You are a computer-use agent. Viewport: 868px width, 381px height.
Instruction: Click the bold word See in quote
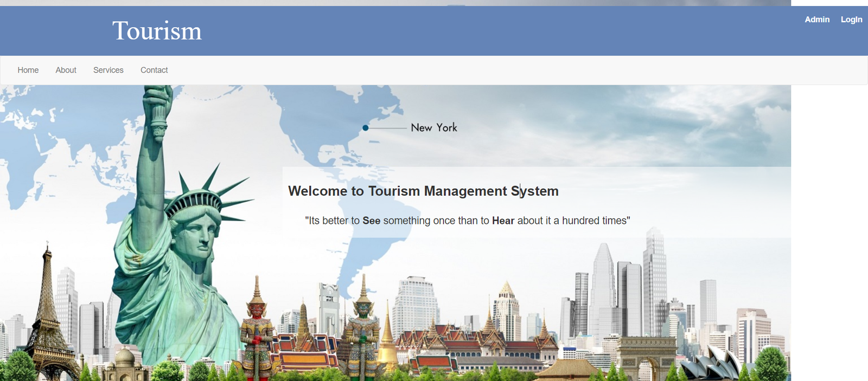pyautogui.click(x=371, y=221)
